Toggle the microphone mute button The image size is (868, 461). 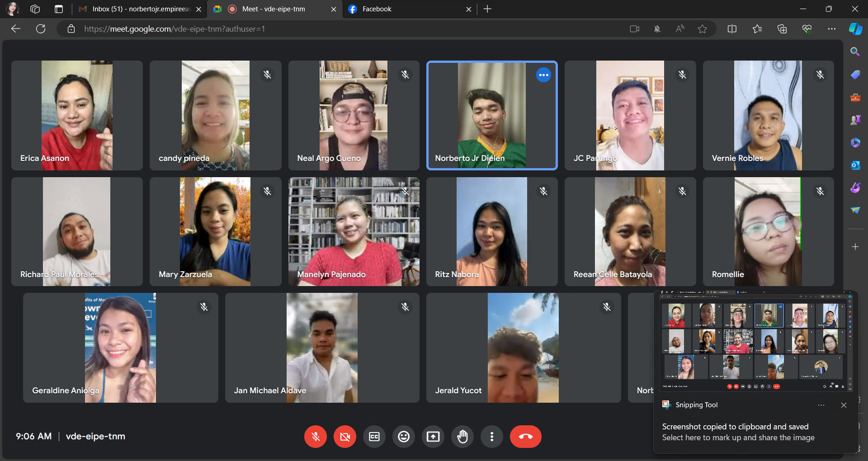pos(316,437)
